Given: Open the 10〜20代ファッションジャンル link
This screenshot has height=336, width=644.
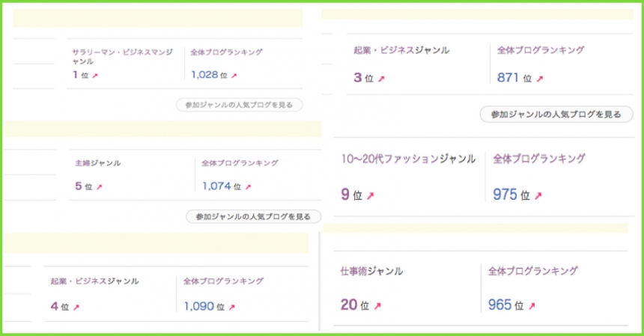Looking at the screenshot, I should click(408, 159).
